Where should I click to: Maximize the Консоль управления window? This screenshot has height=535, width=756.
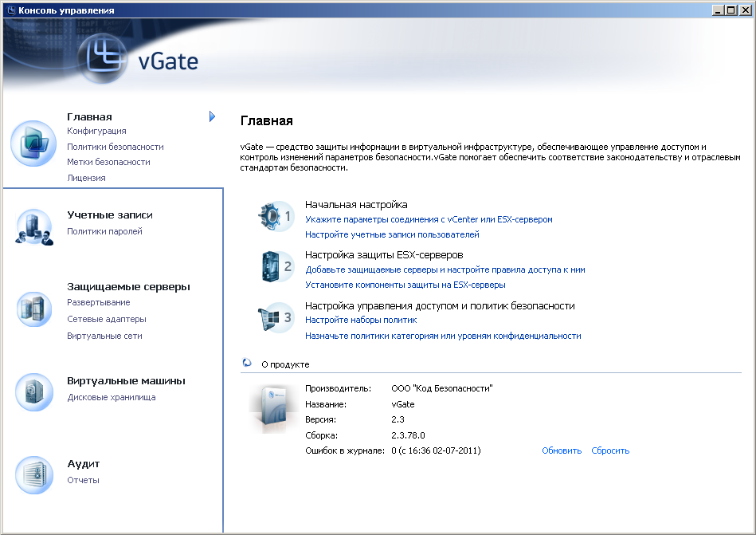[731, 10]
